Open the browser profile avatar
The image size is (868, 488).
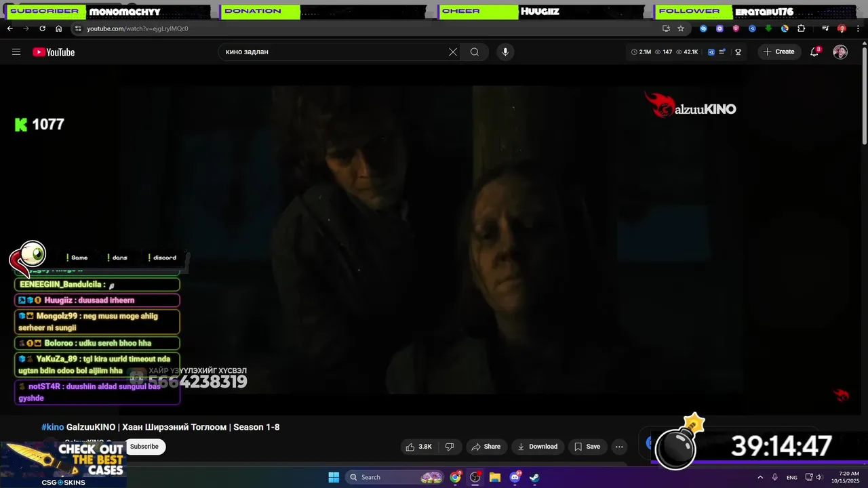click(842, 28)
